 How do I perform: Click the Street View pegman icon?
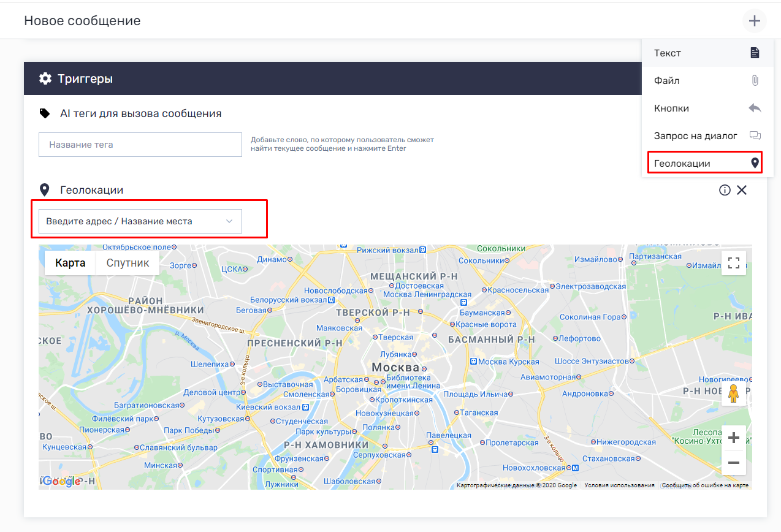[x=734, y=395]
